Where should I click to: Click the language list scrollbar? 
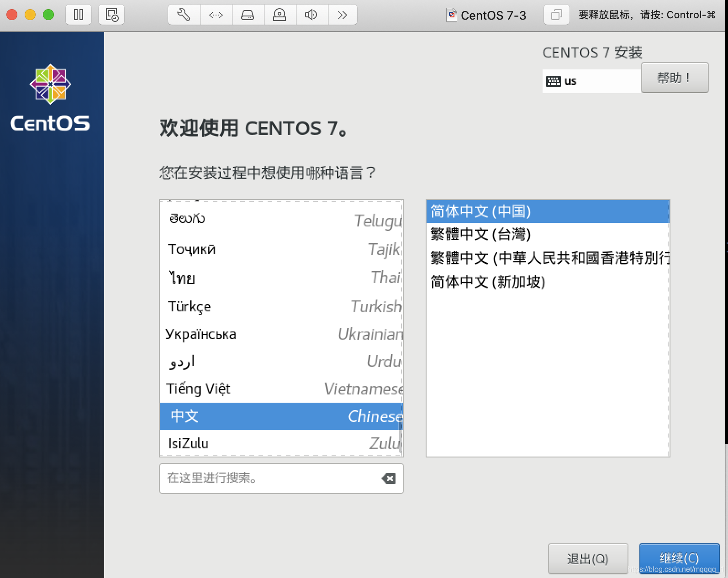pyautogui.click(x=401, y=437)
